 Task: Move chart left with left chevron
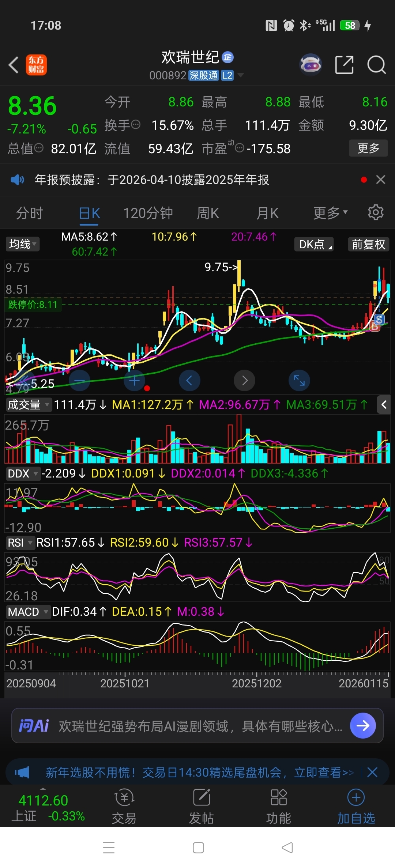coord(189,381)
